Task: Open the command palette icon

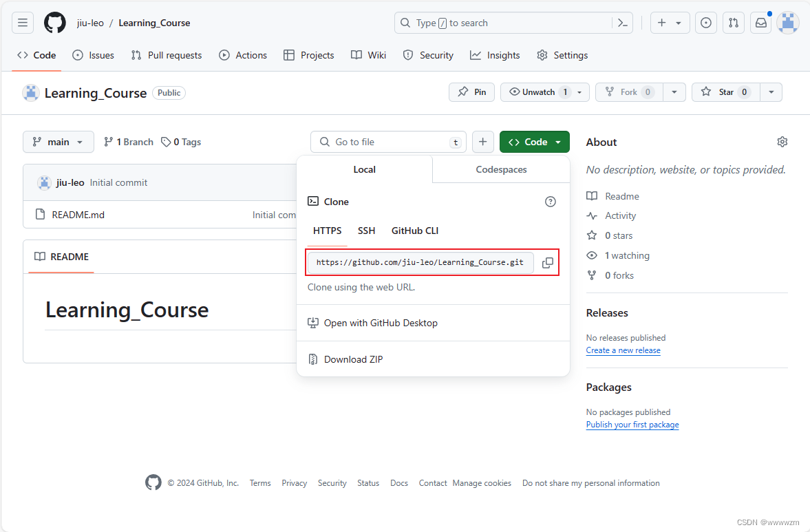Action: [623, 23]
